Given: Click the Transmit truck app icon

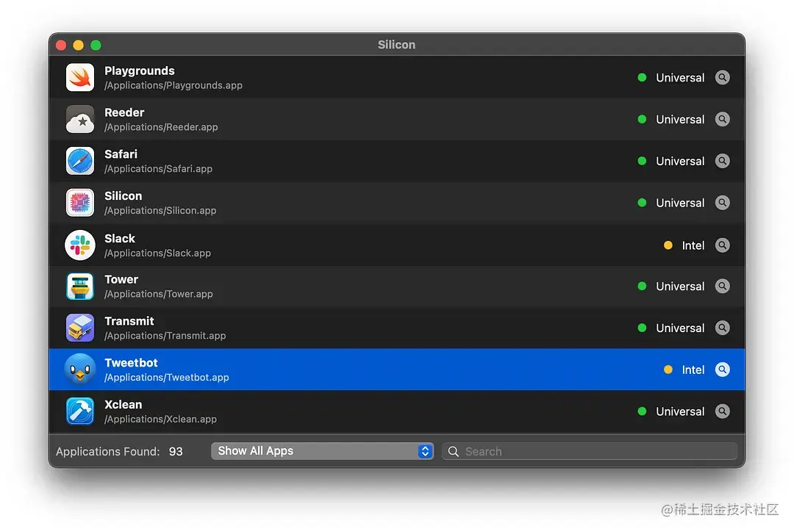Looking at the screenshot, I should pos(80,328).
